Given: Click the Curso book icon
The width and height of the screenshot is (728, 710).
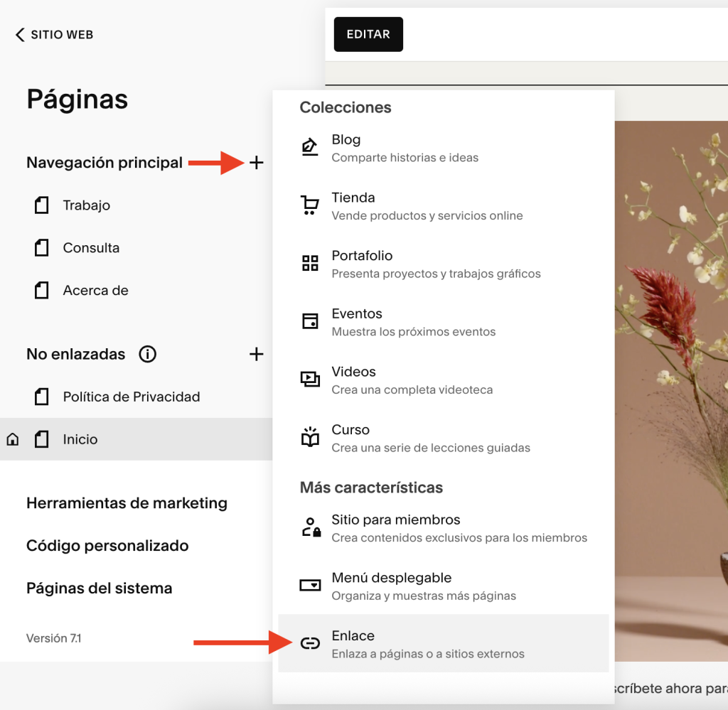Looking at the screenshot, I should pos(310,436).
